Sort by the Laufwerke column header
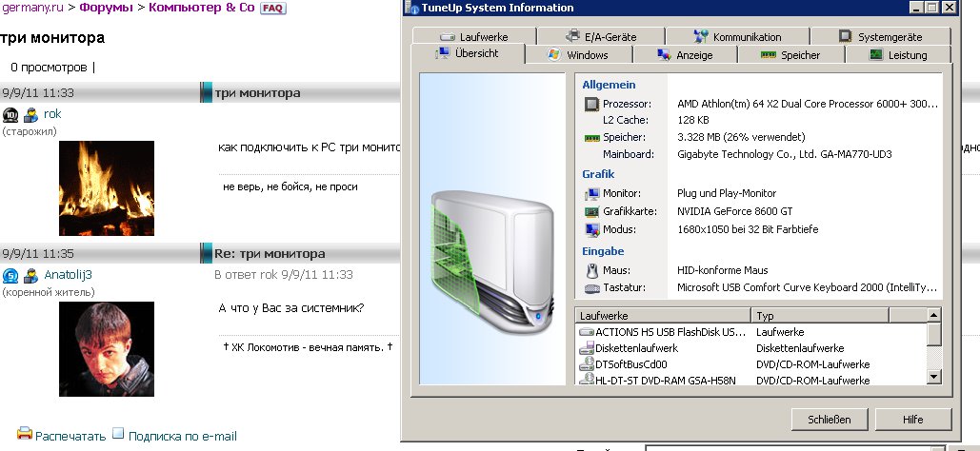The height and width of the screenshot is (451, 980). tap(663, 316)
